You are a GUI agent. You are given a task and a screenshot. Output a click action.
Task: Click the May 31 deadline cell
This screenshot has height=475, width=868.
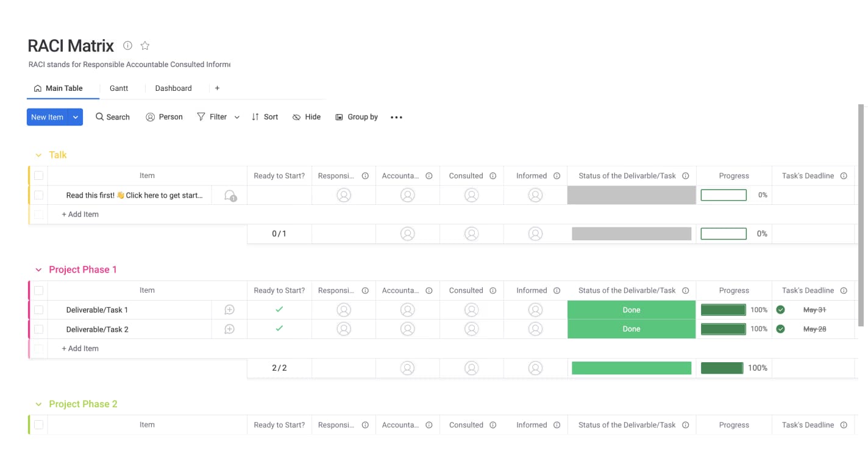tap(814, 310)
